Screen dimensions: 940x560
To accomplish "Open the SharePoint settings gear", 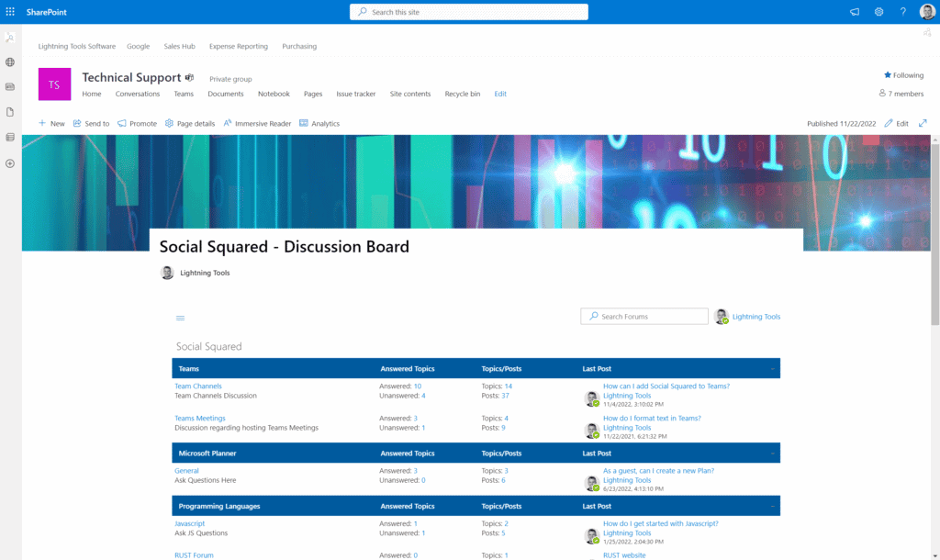I will (878, 12).
